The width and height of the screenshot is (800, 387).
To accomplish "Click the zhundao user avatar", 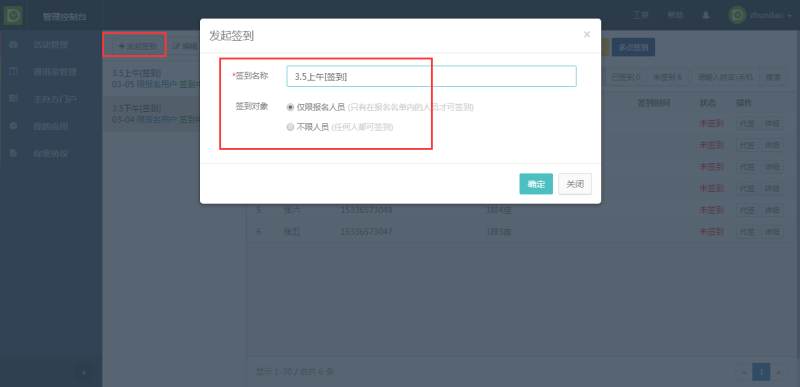I will pyautogui.click(x=737, y=15).
